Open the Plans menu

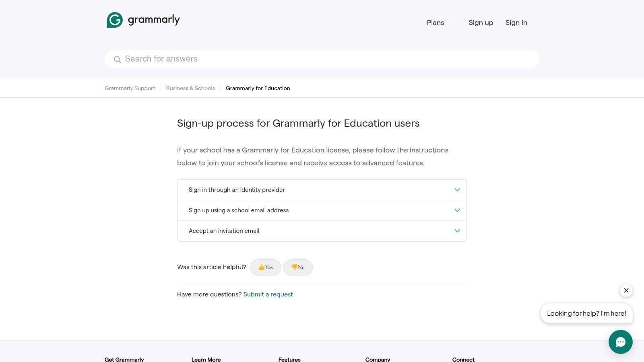click(435, 23)
